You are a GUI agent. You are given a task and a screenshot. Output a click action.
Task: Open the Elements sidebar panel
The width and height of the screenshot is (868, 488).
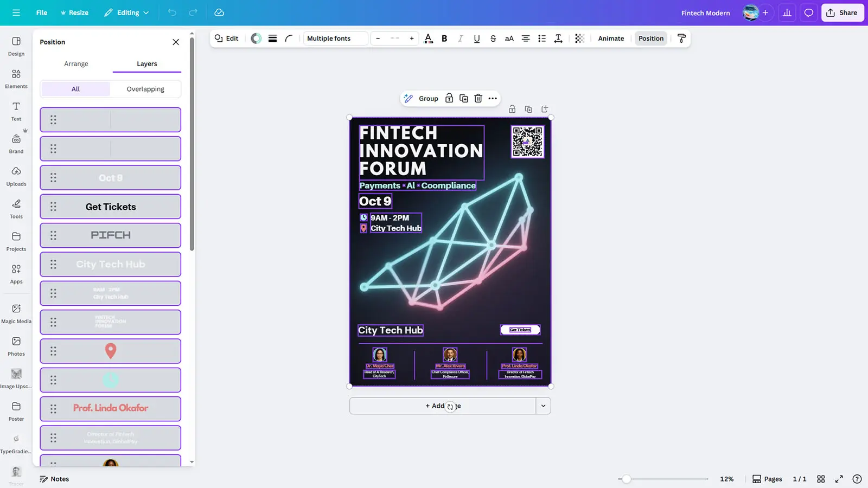[16, 79]
